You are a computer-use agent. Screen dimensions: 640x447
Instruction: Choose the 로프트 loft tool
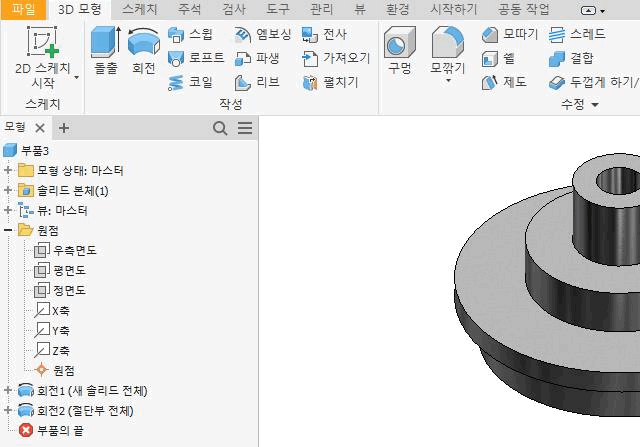[196, 58]
